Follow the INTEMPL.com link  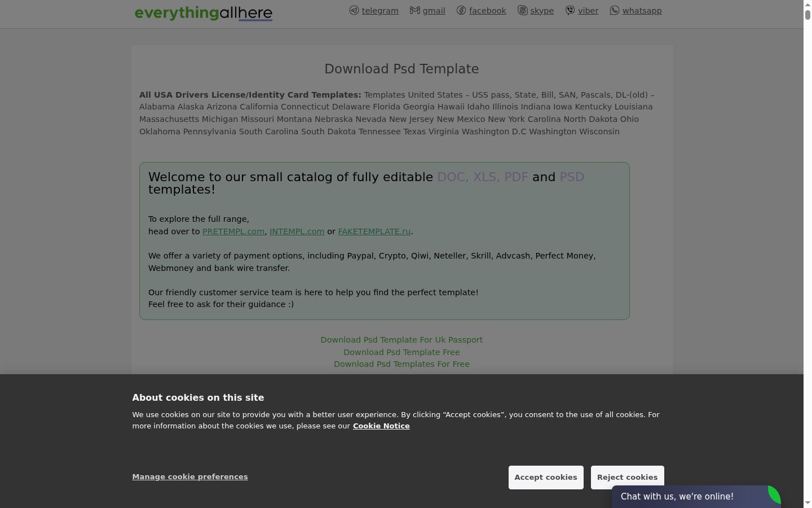coord(297,231)
